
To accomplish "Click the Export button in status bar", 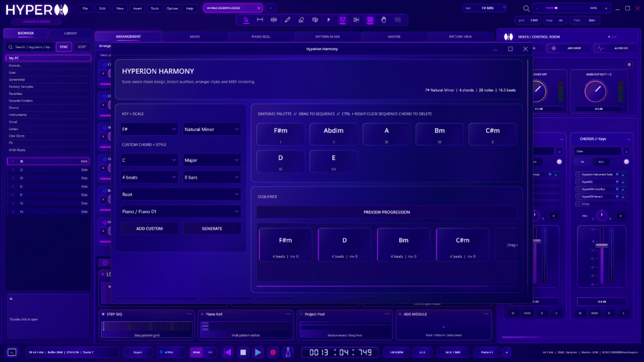I will click(138, 352).
